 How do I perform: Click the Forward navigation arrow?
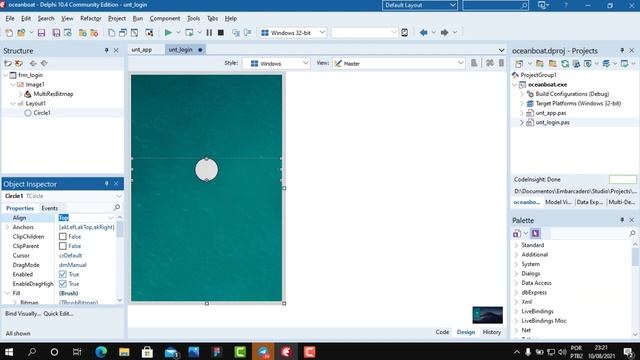(x=444, y=33)
